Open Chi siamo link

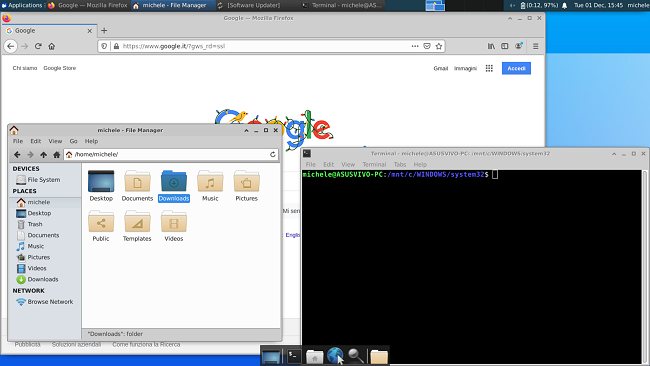25,68
